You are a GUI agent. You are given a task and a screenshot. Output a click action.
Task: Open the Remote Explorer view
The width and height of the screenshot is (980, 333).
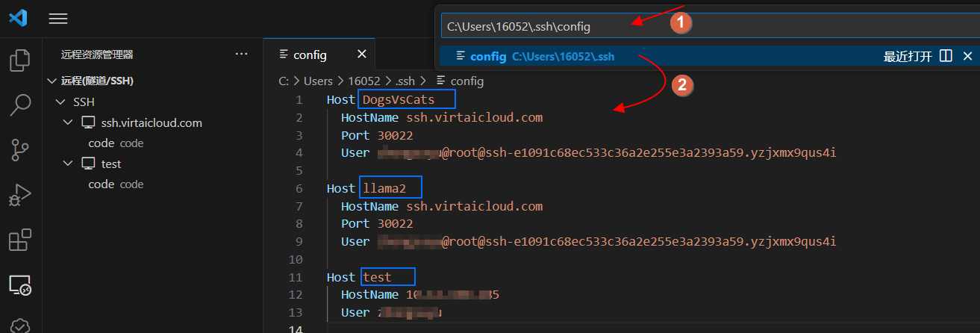pyautogui.click(x=20, y=285)
